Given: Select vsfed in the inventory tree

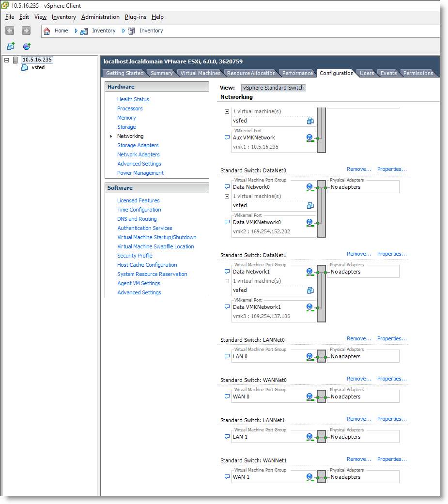Looking at the screenshot, I should pos(38,67).
